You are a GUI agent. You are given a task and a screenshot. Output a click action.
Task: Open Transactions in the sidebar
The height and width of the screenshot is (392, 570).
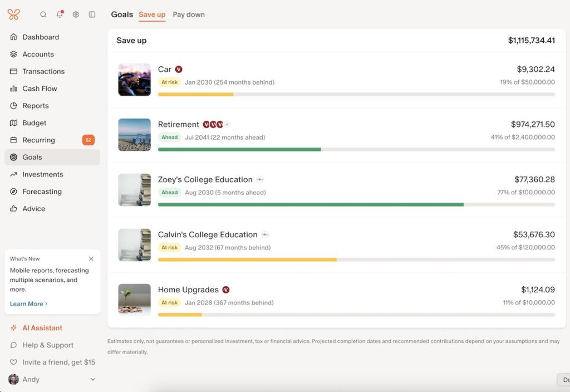52,71
